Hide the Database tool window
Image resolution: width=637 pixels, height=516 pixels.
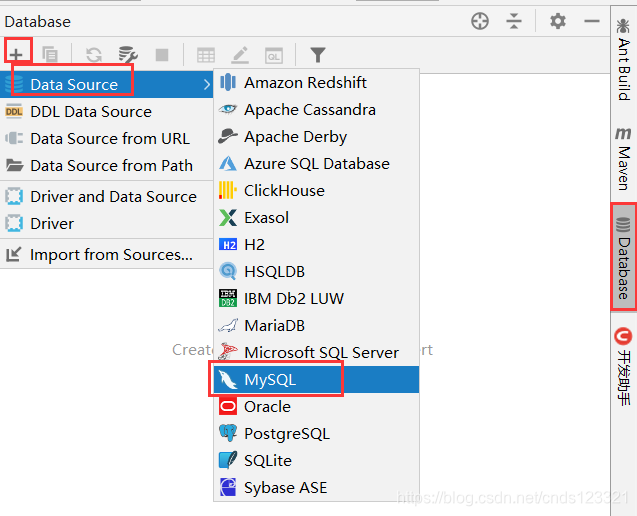[592, 21]
